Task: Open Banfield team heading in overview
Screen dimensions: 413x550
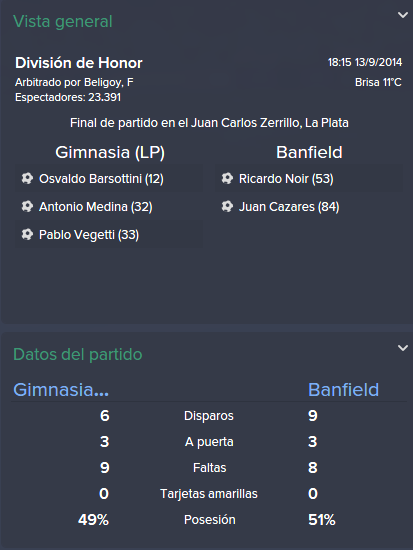Action: point(309,153)
